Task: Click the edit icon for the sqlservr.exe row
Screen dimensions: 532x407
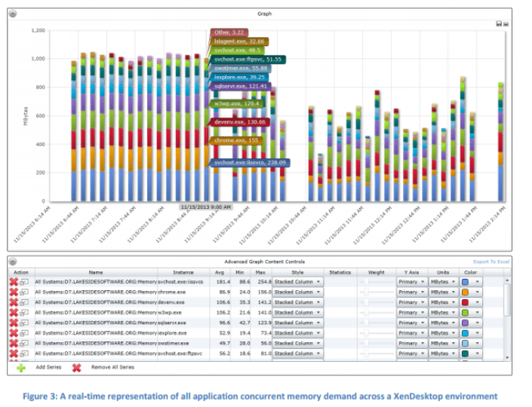Action: [24, 323]
